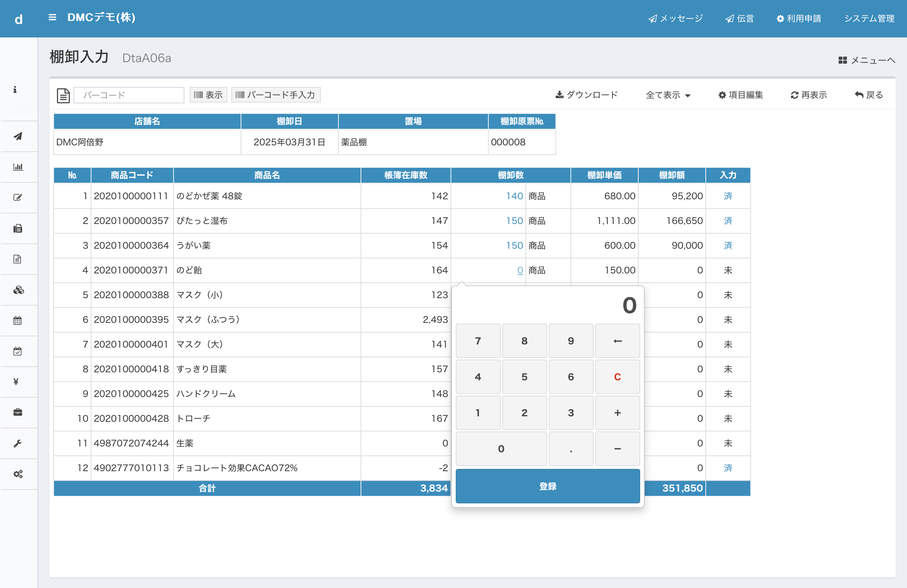The image size is (907, 588).
Task: Expand the 全て表示 dropdown
Action: point(668,95)
